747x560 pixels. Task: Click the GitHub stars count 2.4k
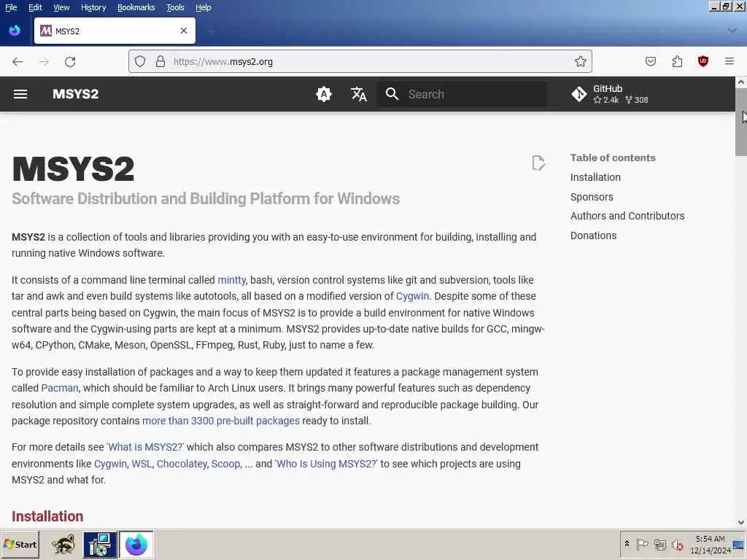[606, 100]
